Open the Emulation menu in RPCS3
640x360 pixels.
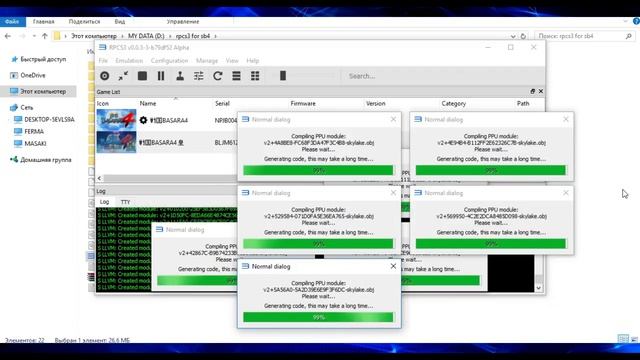(129, 60)
